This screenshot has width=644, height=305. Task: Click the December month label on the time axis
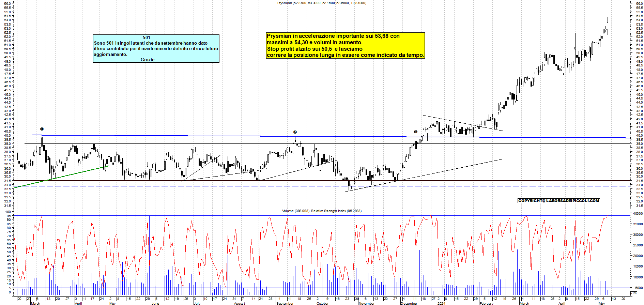(409, 303)
